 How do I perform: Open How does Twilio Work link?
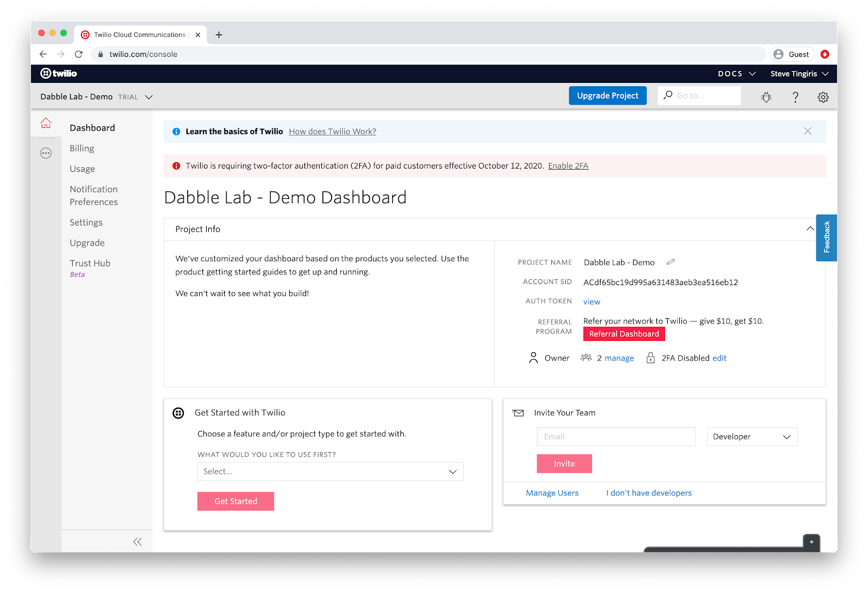tap(333, 132)
